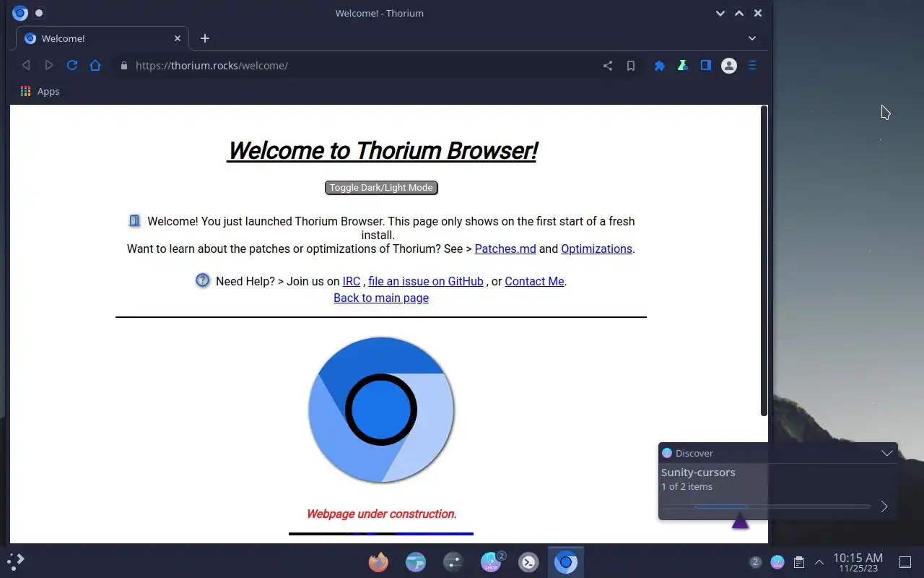Go to the home page icon

pyautogui.click(x=95, y=65)
